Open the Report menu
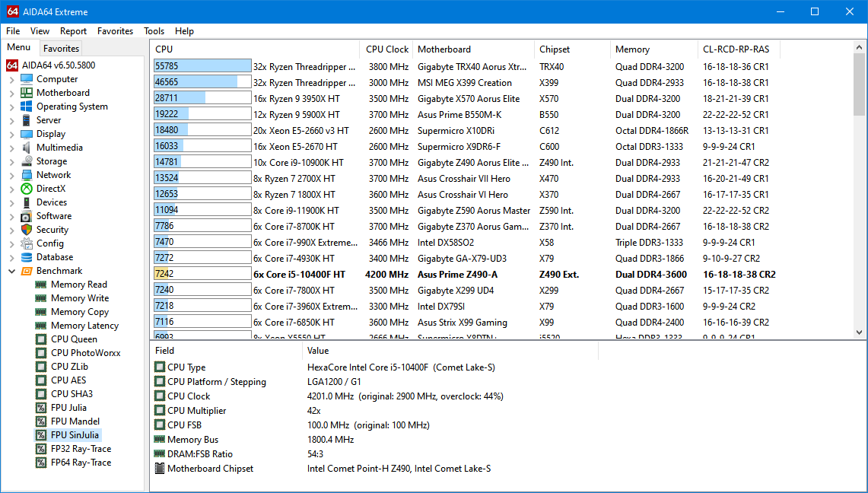The width and height of the screenshot is (868, 493). pyautogui.click(x=73, y=31)
